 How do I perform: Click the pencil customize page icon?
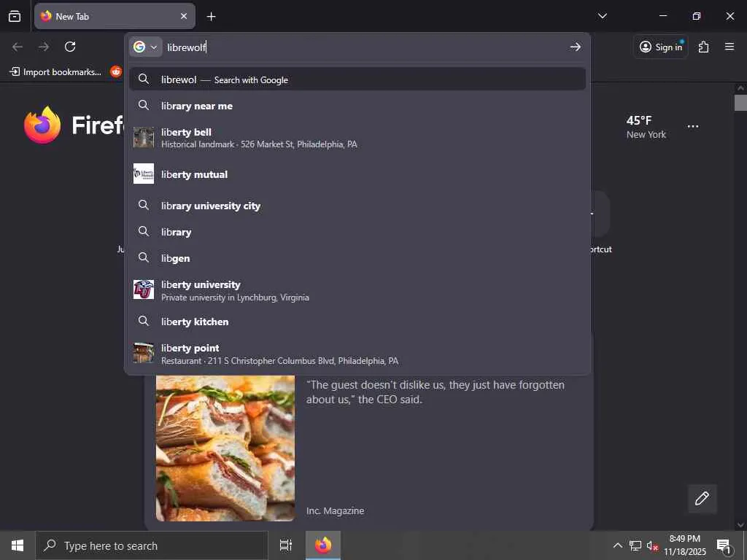(x=702, y=499)
